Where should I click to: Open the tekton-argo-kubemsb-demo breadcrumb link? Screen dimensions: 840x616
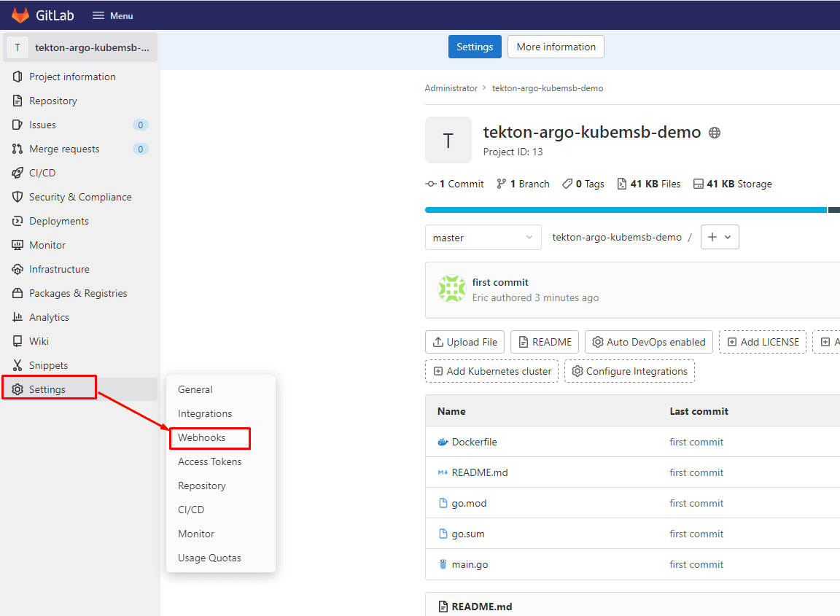[x=548, y=88]
